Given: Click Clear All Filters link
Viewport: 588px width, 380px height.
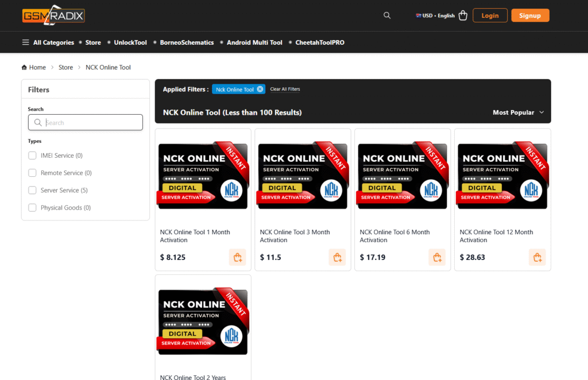Looking at the screenshot, I should (285, 89).
